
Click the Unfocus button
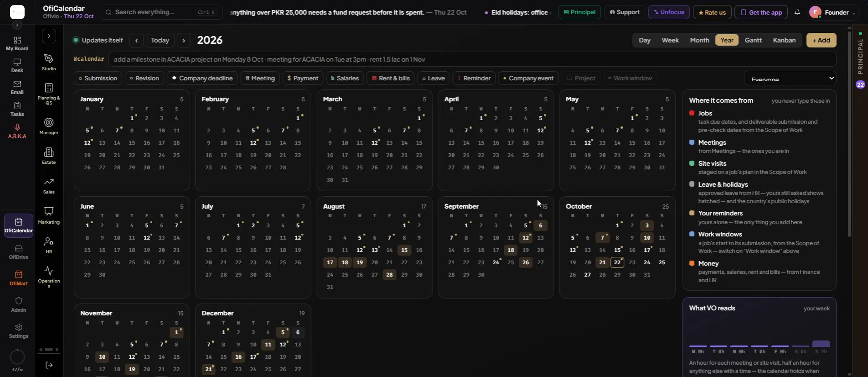pos(669,12)
